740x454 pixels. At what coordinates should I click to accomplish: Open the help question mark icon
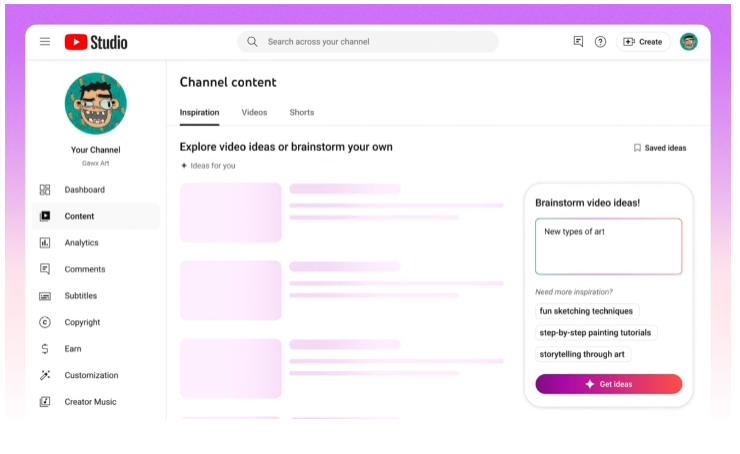tap(600, 42)
